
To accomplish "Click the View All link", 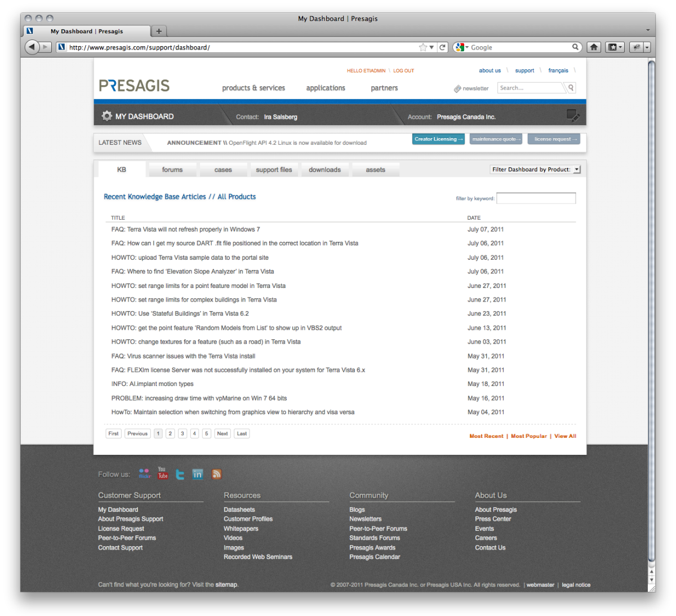I will tap(565, 436).
